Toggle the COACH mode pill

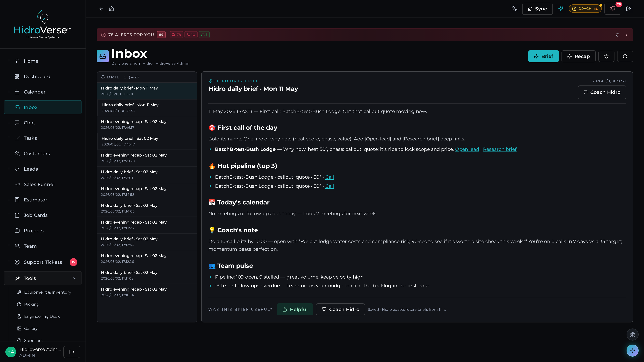point(585,9)
